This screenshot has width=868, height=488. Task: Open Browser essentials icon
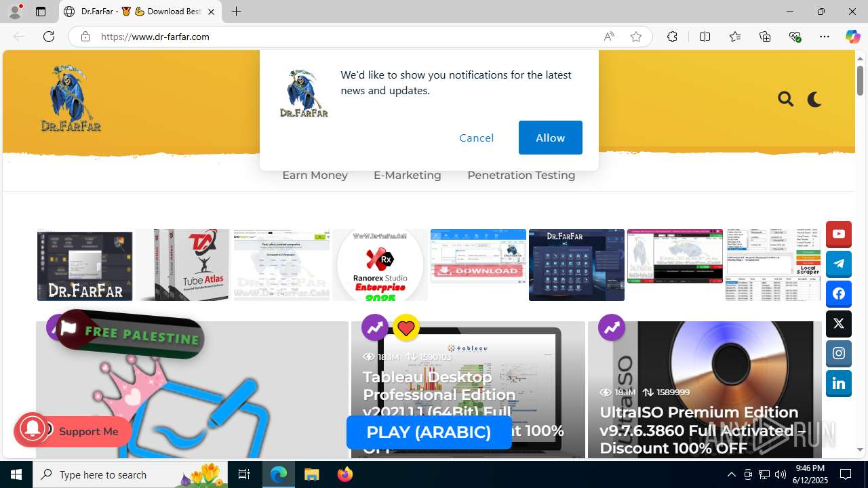coord(795,37)
